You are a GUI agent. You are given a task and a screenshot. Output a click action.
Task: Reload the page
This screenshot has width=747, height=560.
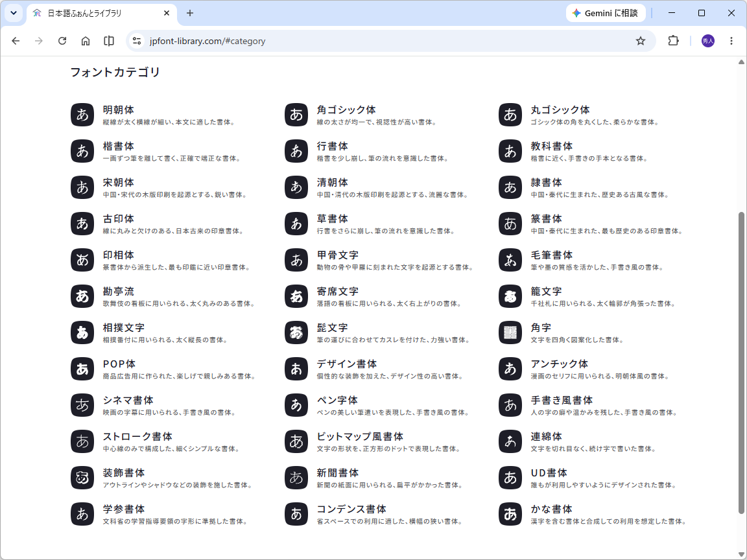62,41
